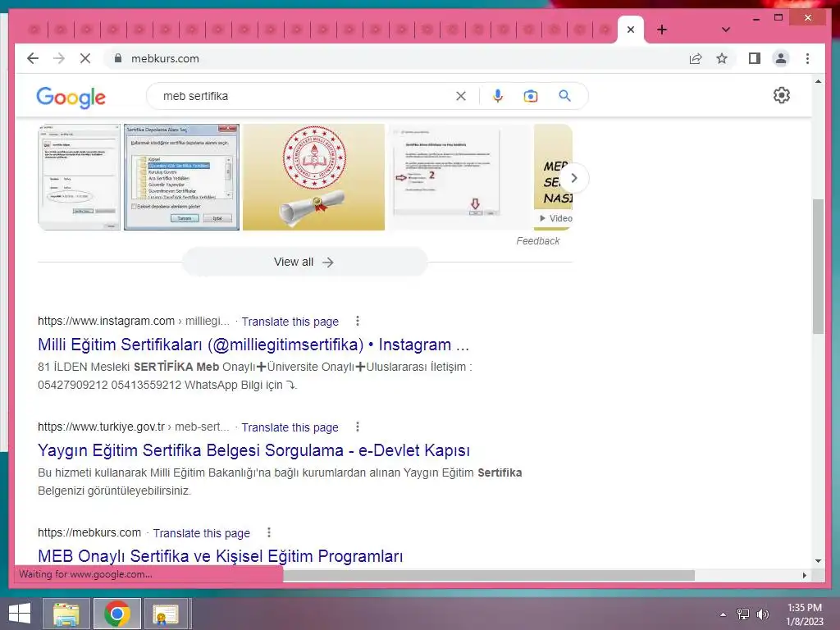Click horizontal scrollbar right arrow
Image resolution: width=840 pixels, height=630 pixels.
click(804, 575)
